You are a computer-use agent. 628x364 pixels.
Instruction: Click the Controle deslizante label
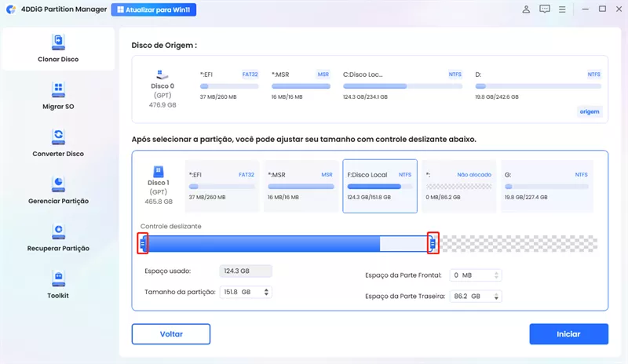click(170, 226)
